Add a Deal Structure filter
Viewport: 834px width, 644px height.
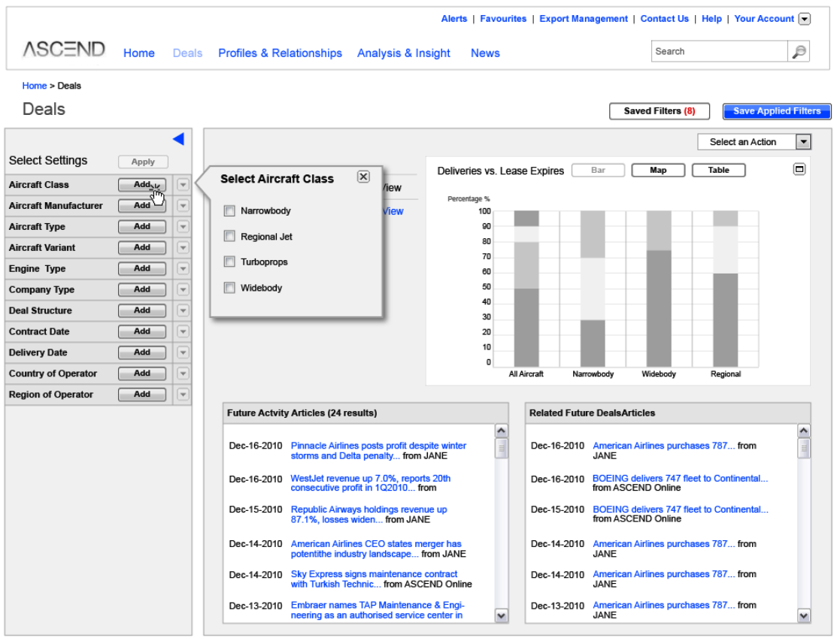(142, 310)
